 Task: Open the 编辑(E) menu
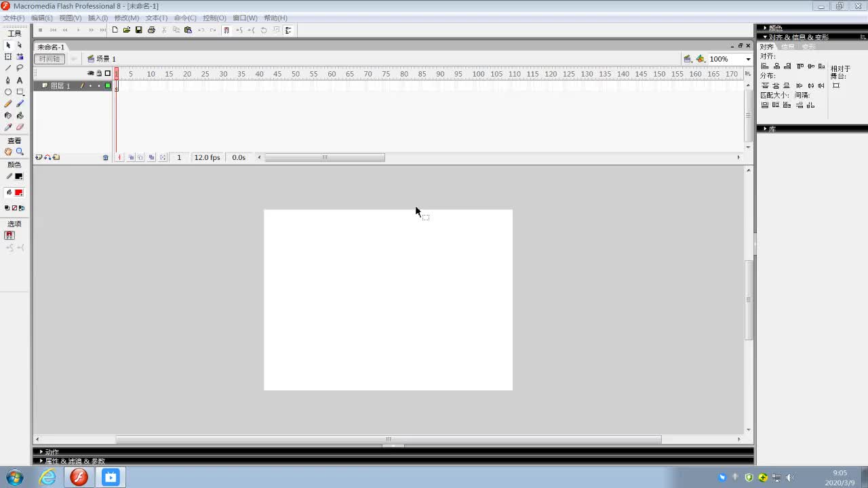[x=41, y=18]
